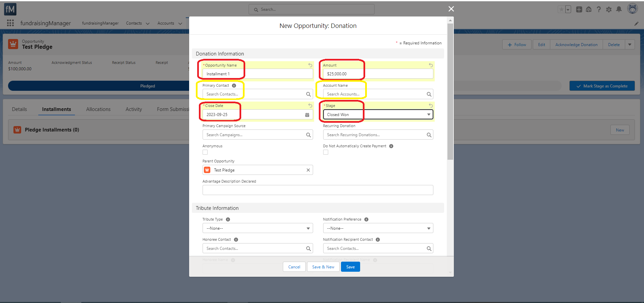Search Primary Campaign Source field
This screenshot has width=644, height=303.
tap(258, 135)
